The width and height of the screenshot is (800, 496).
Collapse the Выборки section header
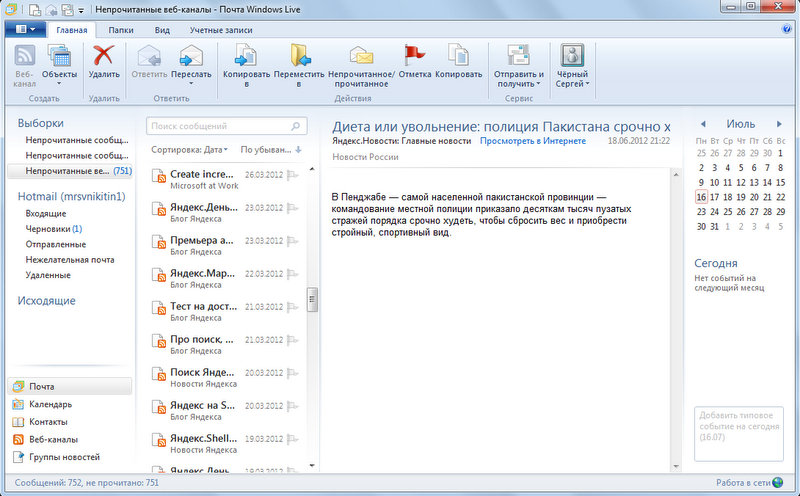tap(41, 123)
